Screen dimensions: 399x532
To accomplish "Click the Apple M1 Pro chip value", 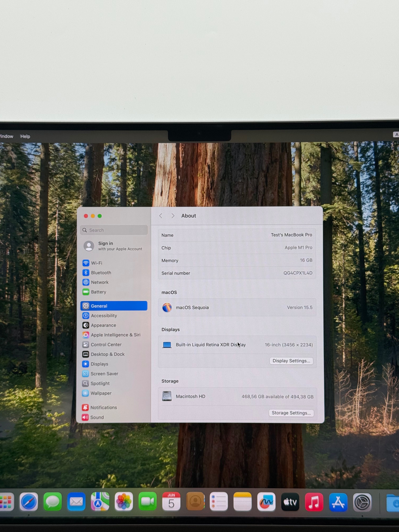I will 298,248.
